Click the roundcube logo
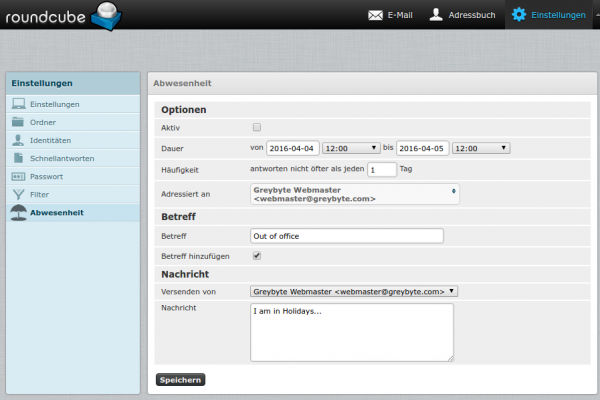This screenshot has width=600, height=400. click(x=62, y=15)
